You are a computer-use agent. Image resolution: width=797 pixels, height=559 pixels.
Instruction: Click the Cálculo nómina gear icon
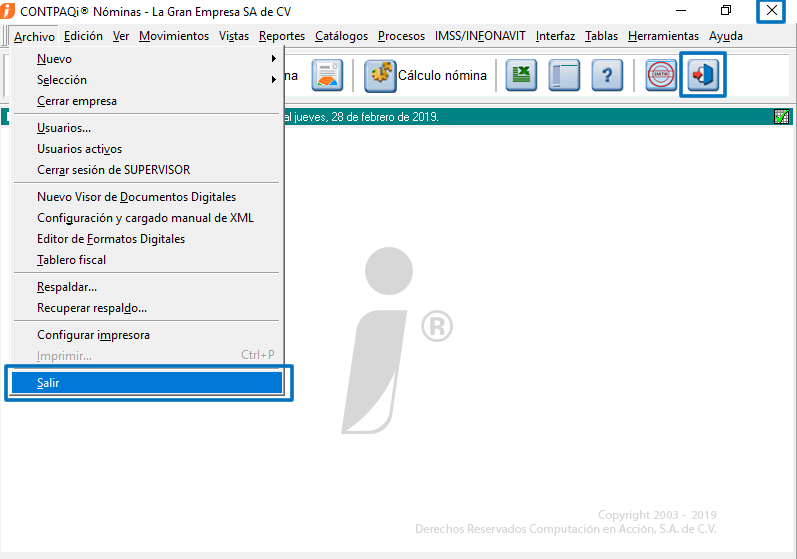(380, 75)
